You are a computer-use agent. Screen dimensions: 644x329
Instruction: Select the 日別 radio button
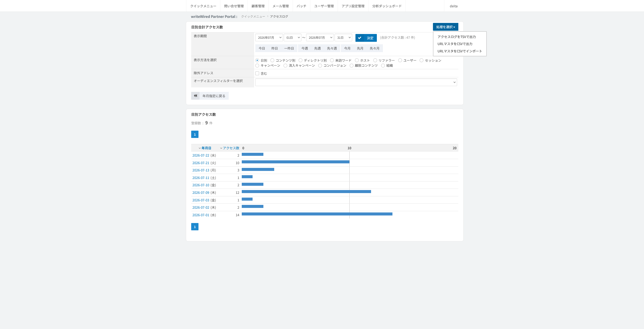point(257,60)
